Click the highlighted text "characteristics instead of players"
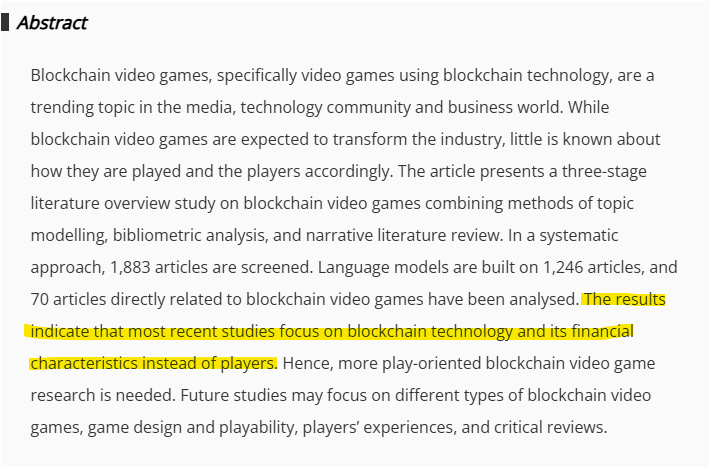The height and width of the screenshot is (467, 709). (153, 362)
